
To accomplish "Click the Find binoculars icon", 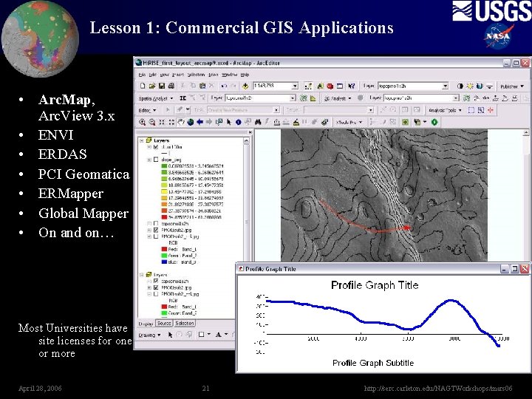I will 258,122.
